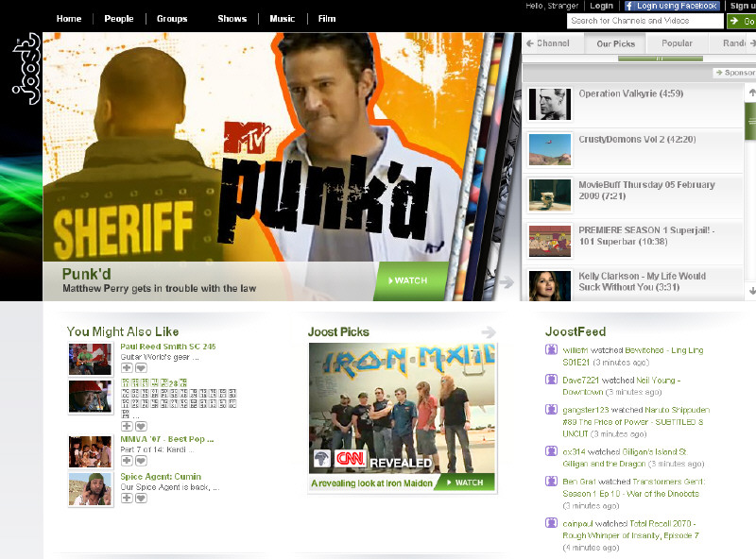Open the Iron Maiden CNN Revealed image

[x=402, y=408]
